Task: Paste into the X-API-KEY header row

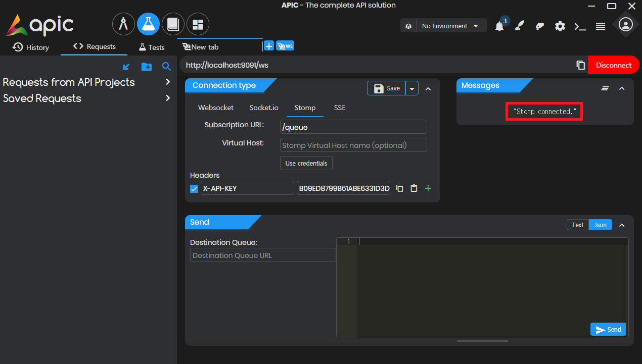Action: click(x=414, y=188)
